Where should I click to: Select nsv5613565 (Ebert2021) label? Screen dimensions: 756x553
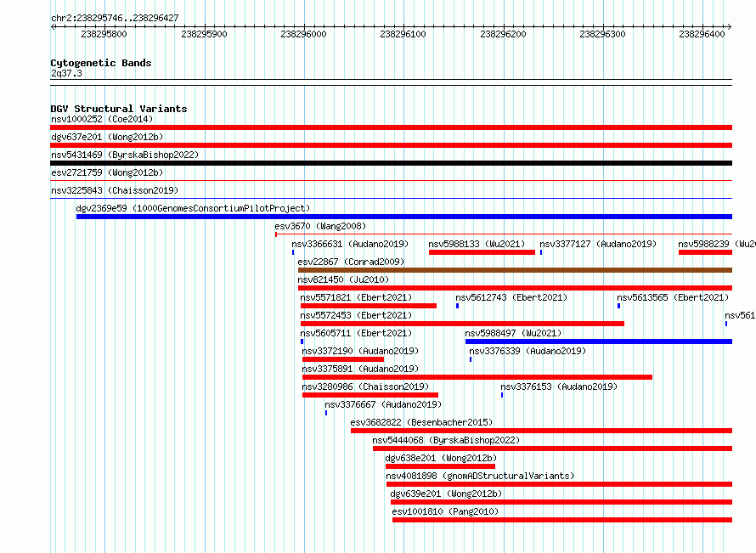[x=673, y=297]
